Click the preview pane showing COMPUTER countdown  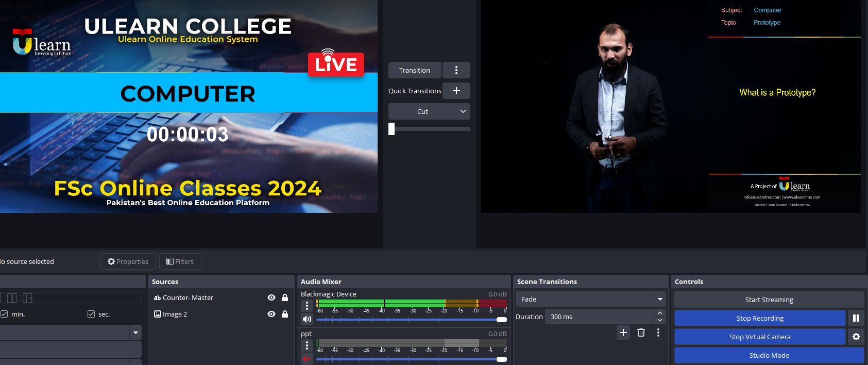[189, 106]
